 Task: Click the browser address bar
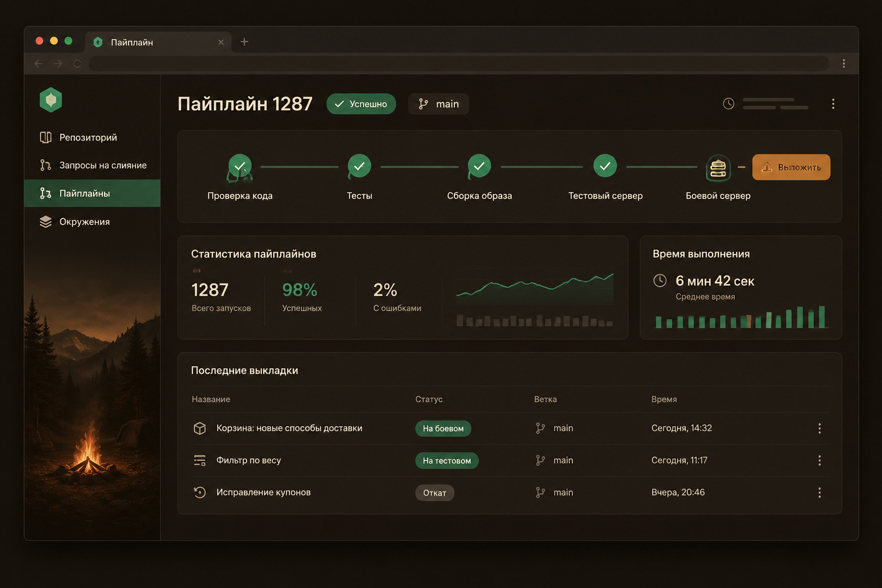459,64
